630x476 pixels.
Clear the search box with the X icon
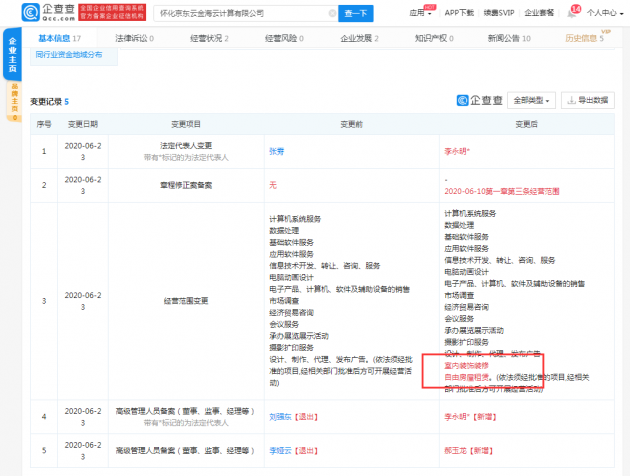coord(332,13)
